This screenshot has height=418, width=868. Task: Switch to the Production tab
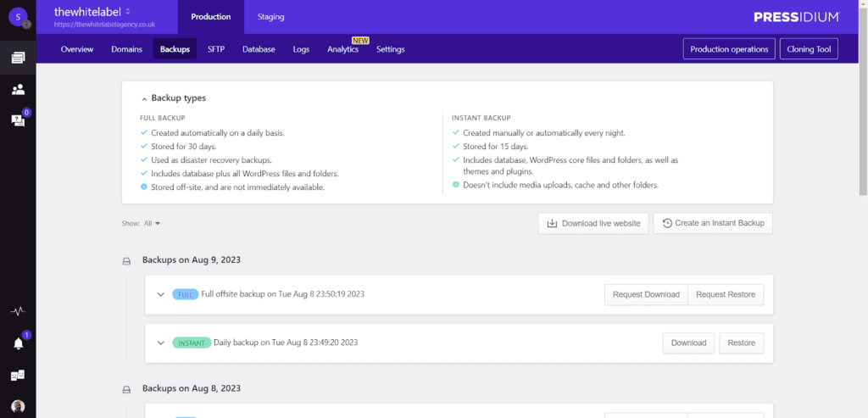click(211, 17)
